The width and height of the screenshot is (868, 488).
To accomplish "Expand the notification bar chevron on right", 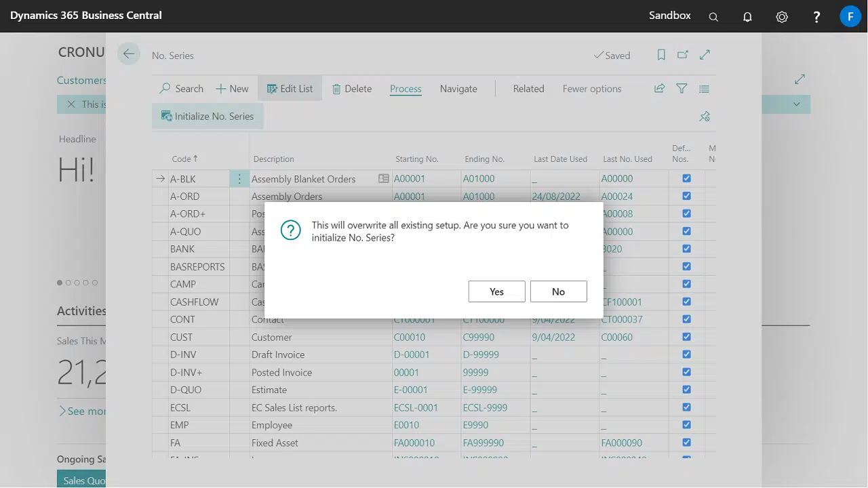I will click(797, 104).
